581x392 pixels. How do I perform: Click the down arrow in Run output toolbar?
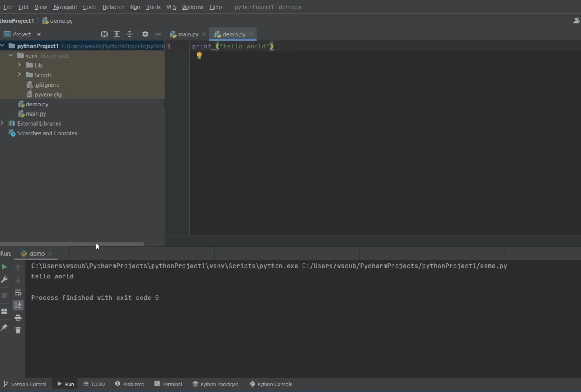(18, 280)
